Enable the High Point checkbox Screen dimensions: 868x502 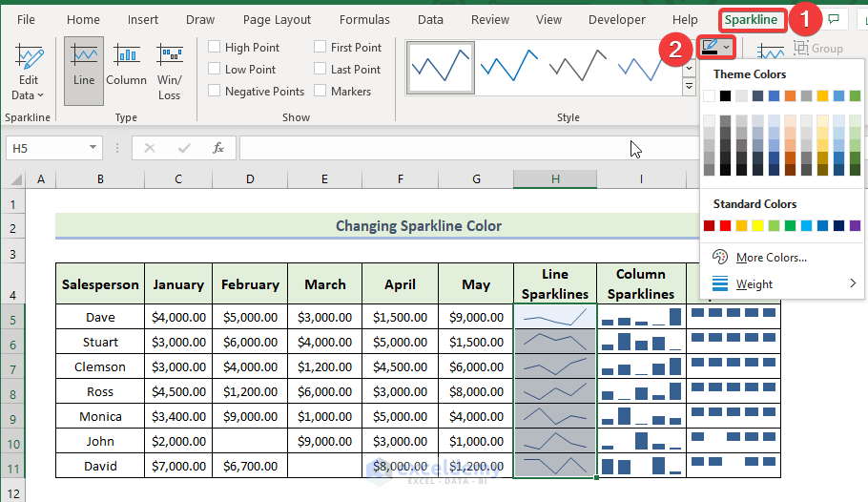coord(215,48)
